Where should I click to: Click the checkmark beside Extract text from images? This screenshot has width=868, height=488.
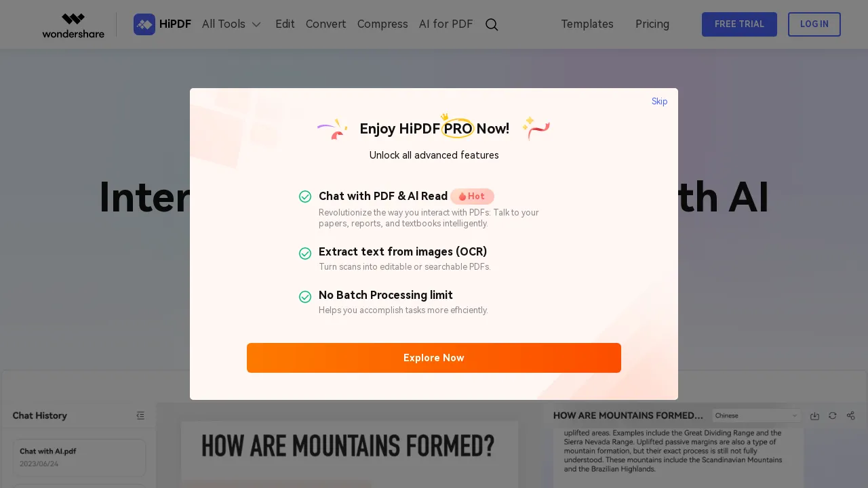(x=305, y=253)
